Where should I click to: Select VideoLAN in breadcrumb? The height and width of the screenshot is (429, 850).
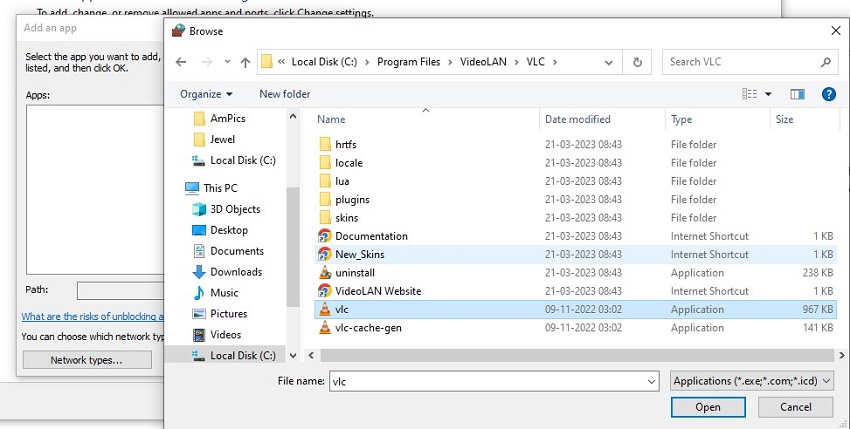coord(484,62)
